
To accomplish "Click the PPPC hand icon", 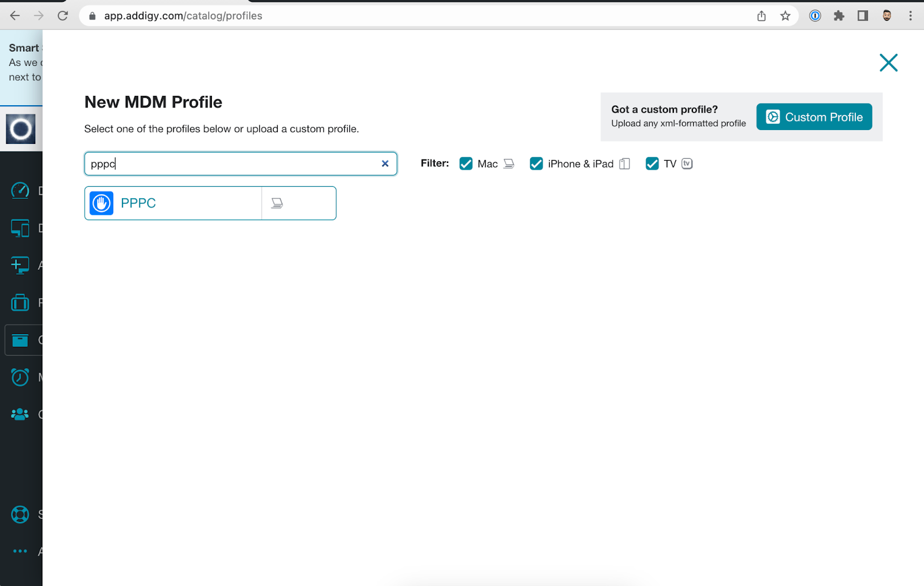I will pos(101,203).
